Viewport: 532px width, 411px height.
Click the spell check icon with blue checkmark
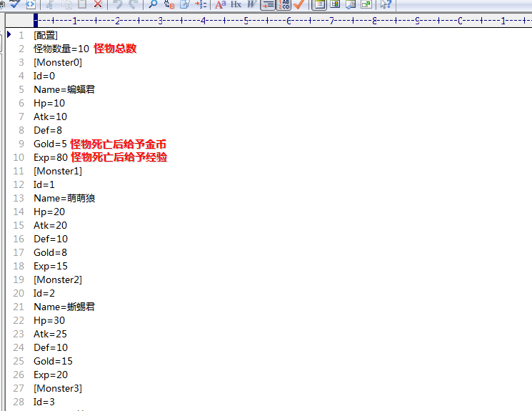click(14, 4)
